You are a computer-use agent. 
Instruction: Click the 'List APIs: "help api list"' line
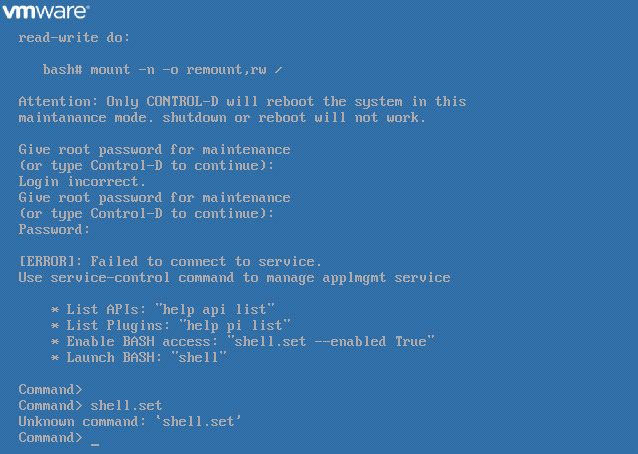pyautogui.click(x=163, y=310)
